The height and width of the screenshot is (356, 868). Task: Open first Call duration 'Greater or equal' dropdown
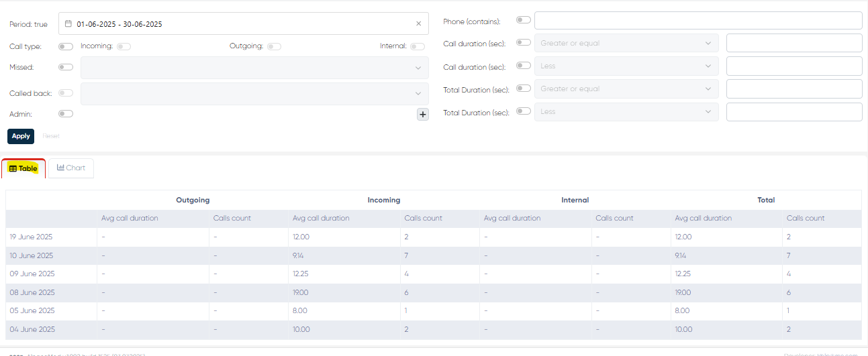click(x=626, y=44)
